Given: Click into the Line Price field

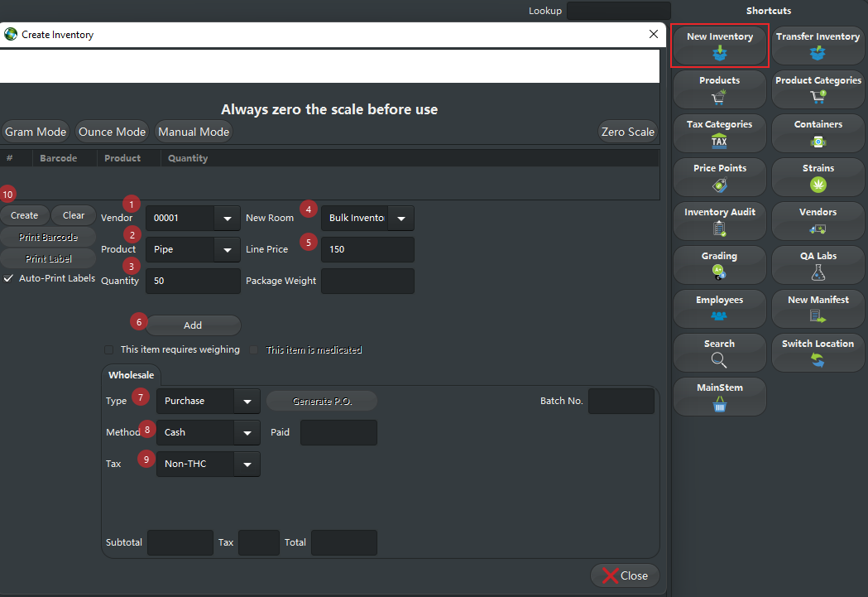Looking at the screenshot, I should (x=367, y=249).
